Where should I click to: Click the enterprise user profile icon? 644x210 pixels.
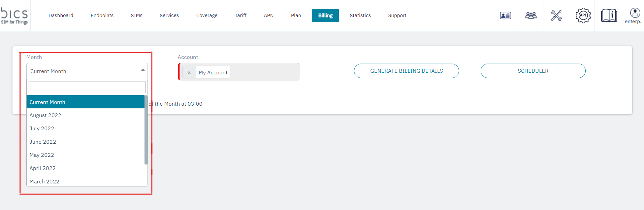tap(635, 13)
